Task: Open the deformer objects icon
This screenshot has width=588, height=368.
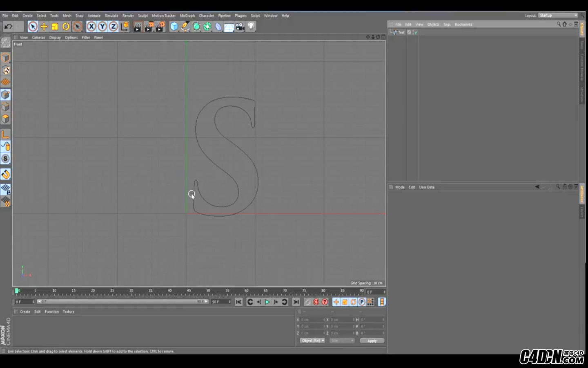Action: [218, 27]
